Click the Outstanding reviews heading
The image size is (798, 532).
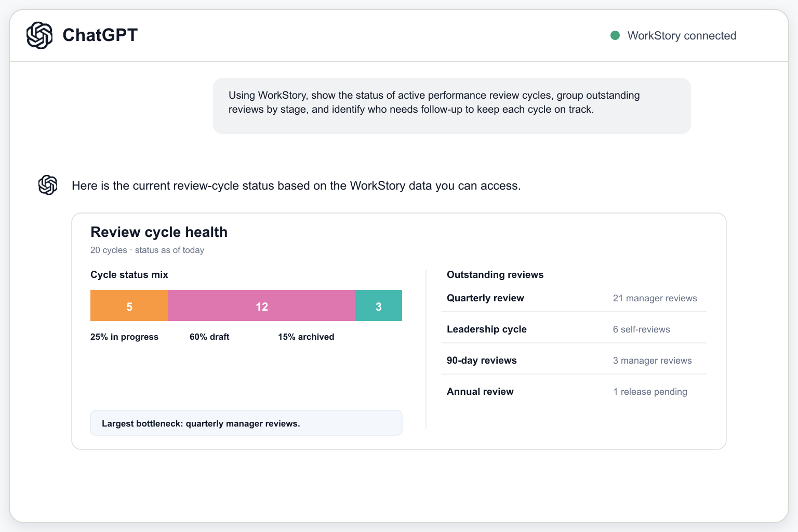click(x=495, y=275)
